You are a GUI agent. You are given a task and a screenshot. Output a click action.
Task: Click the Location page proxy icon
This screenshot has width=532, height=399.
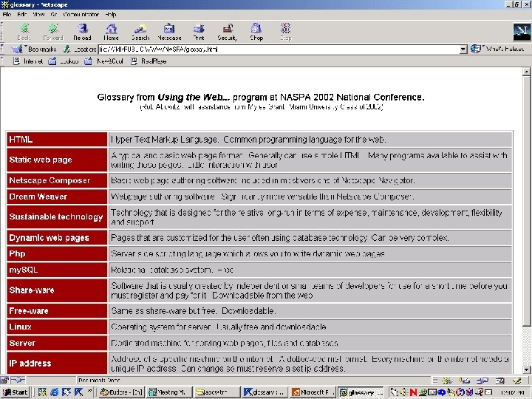click(66, 50)
